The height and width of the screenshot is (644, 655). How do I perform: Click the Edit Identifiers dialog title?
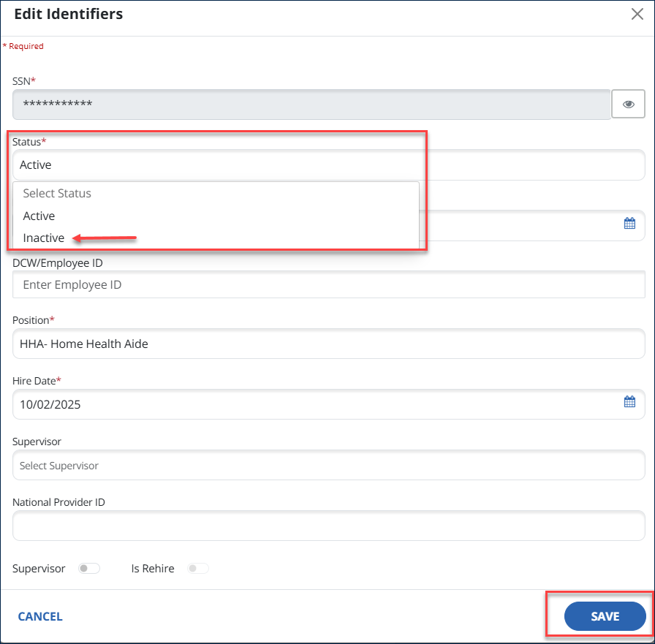69,15
